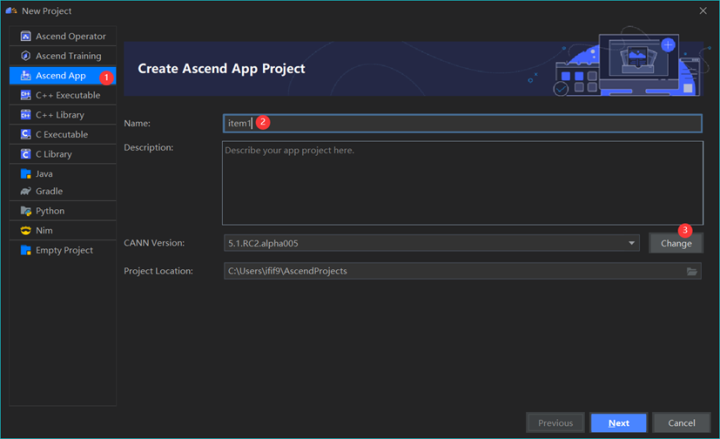Click the Empty Project icon
This screenshot has height=439, width=720.
[x=26, y=250]
